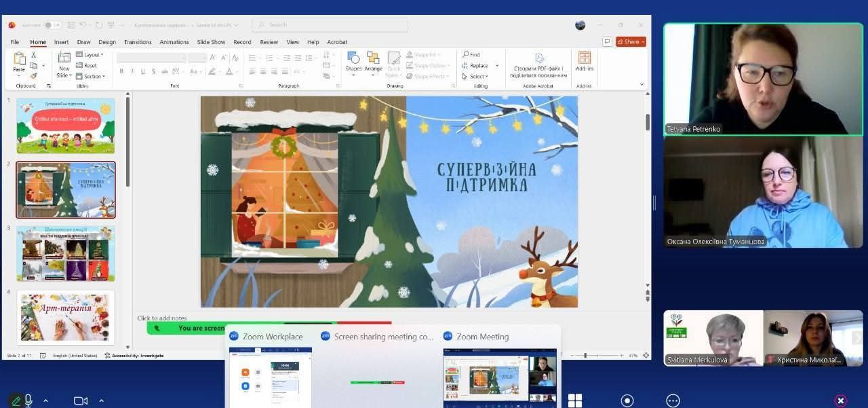This screenshot has width=868, height=408.
Task: Click the Paste icon in Clipboard group
Action: click(19, 60)
